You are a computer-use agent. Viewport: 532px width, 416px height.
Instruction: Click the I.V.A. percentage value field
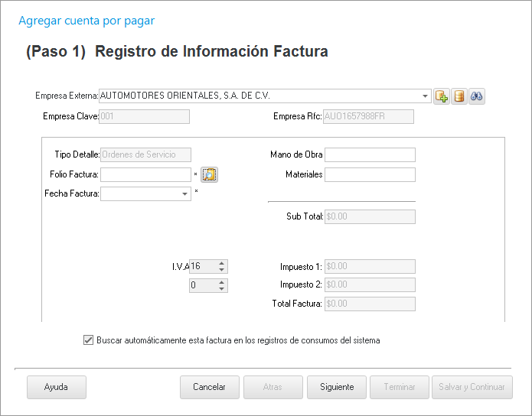[202, 266]
